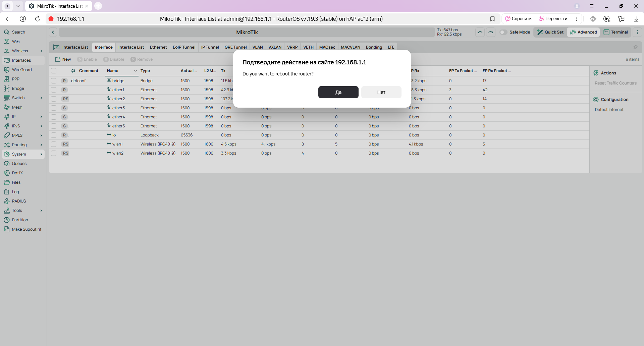Expand the IP submenu
The image size is (644, 346).
(41, 117)
